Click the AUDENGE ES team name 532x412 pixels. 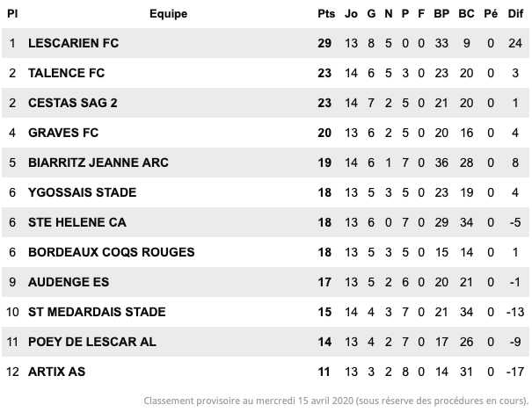click(69, 282)
